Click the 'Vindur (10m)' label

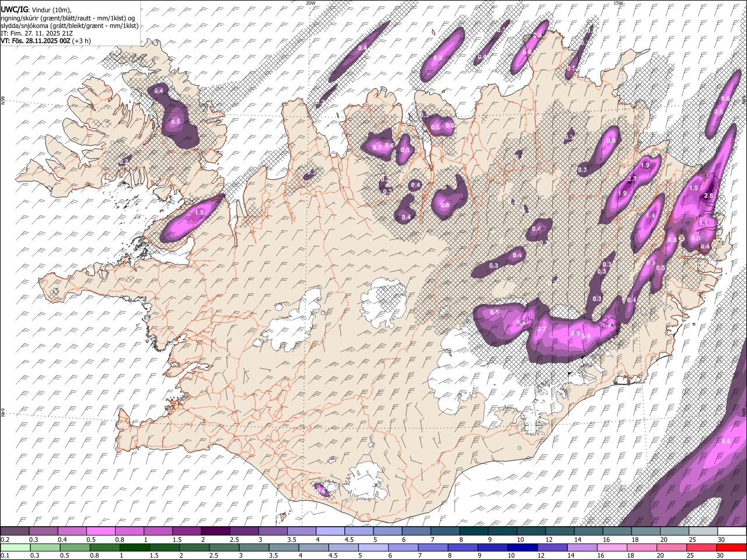[51, 10]
